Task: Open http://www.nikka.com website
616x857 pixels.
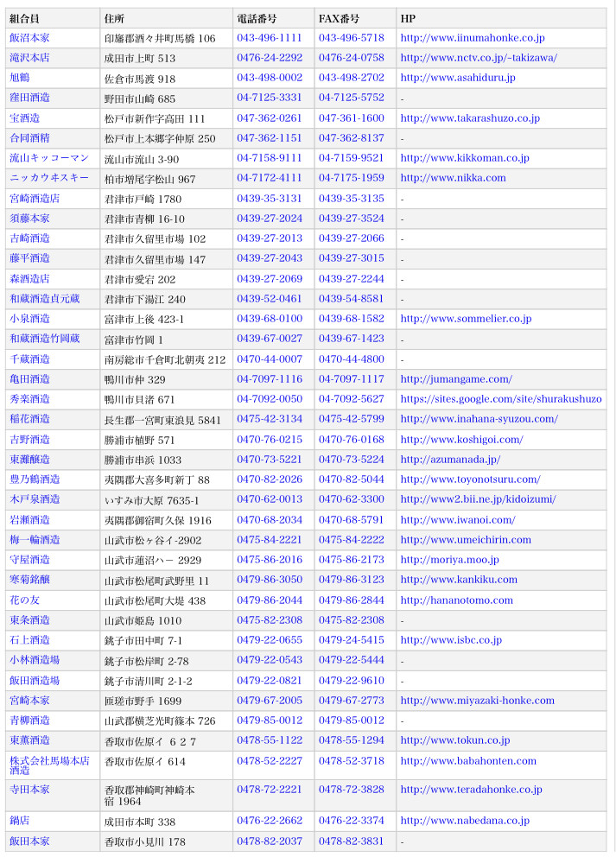Action: tap(453, 178)
